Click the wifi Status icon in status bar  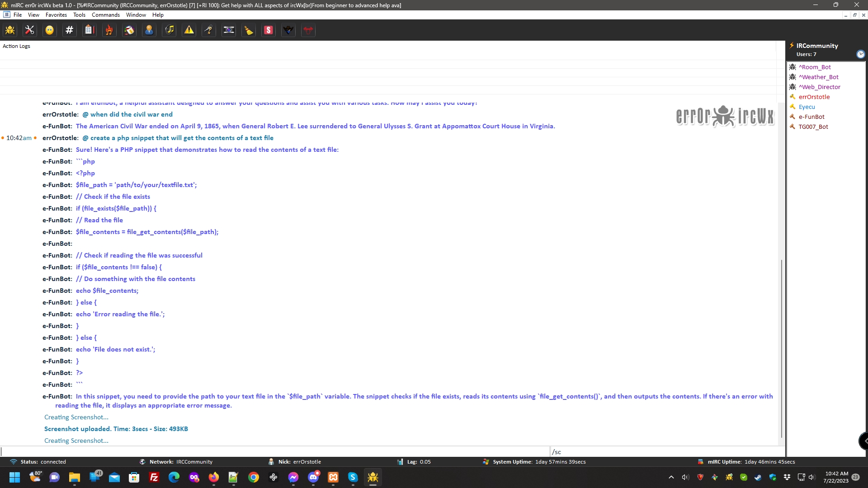click(14, 462)
